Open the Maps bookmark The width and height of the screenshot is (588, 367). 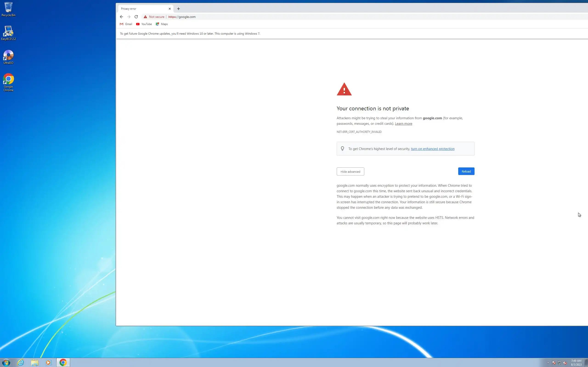click(x=161, y=24)
